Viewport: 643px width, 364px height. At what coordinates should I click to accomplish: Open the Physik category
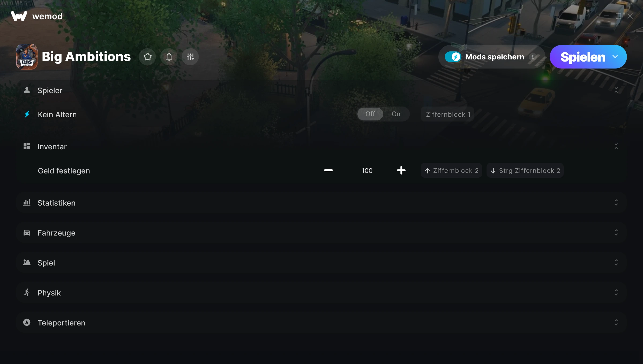(616, 293)
